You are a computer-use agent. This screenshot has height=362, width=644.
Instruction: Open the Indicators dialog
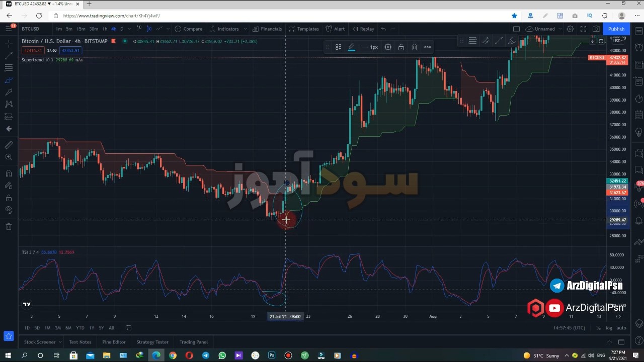[224, 29]
